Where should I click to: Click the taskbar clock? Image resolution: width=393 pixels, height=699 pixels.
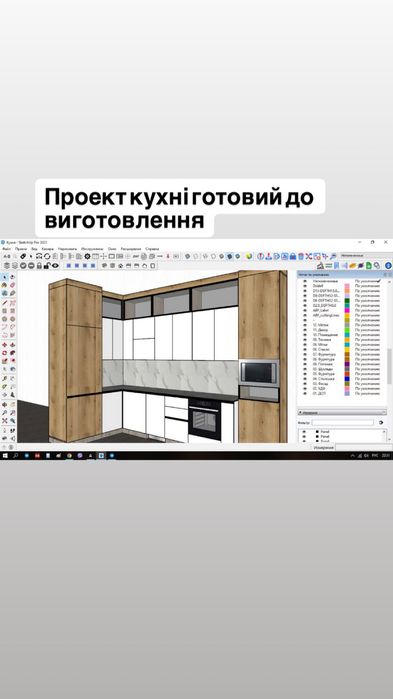click(x=386, y=456)
